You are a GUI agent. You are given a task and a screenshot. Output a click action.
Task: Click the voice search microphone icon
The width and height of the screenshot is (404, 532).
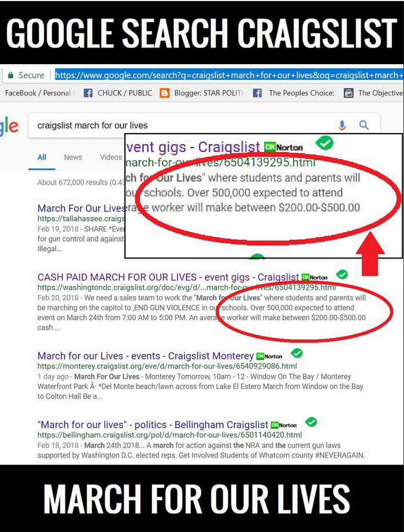342,125
